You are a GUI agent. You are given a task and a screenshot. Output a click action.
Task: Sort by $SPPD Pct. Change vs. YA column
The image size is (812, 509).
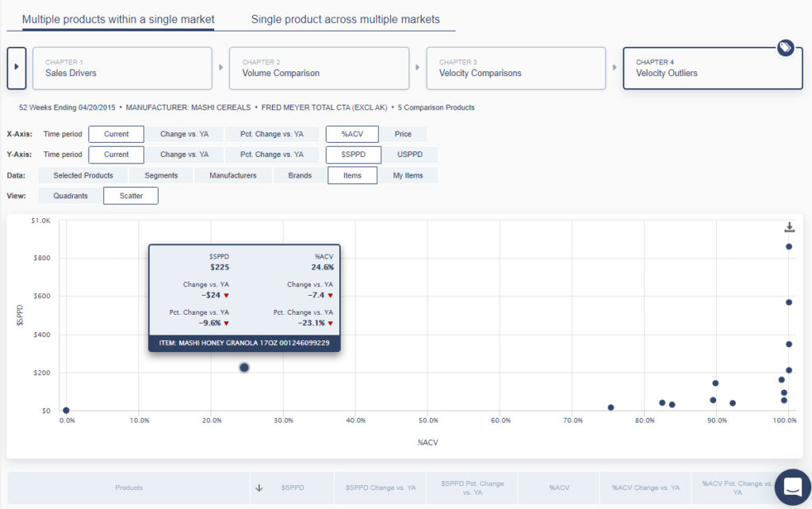(472, 488)
